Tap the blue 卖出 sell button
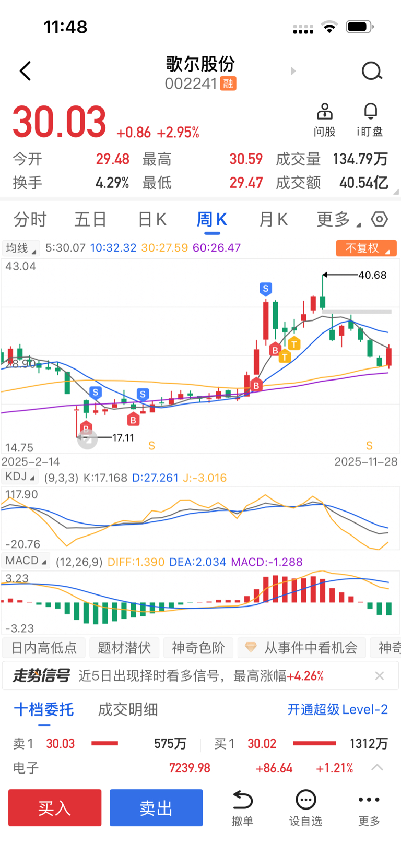The image size is (401, 868). pos(156,808)
